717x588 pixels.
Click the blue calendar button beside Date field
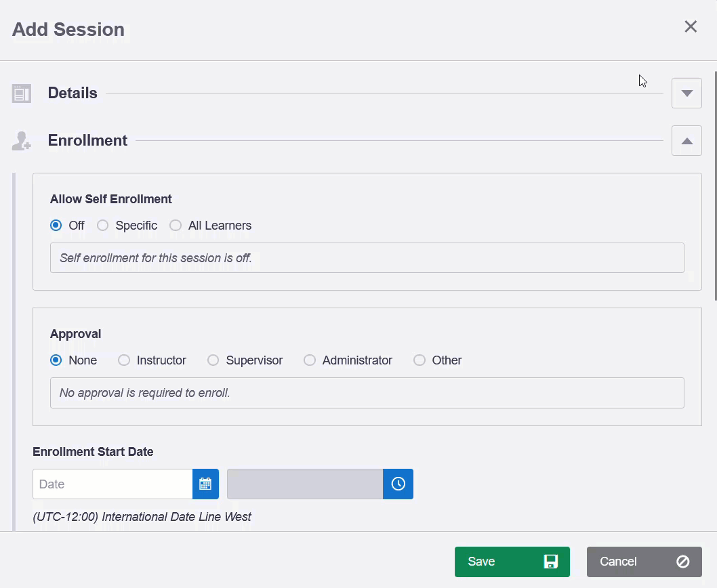pyautogui.click(x=205, y=484)
